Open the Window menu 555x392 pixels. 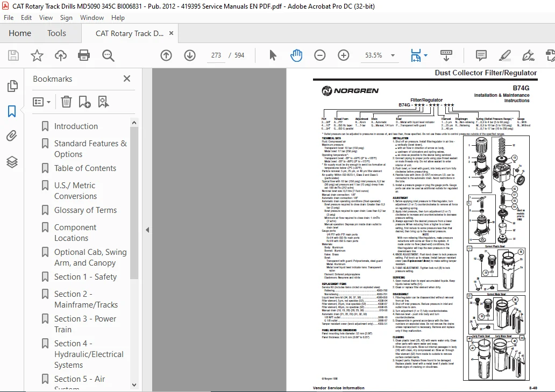pos(91,18)
